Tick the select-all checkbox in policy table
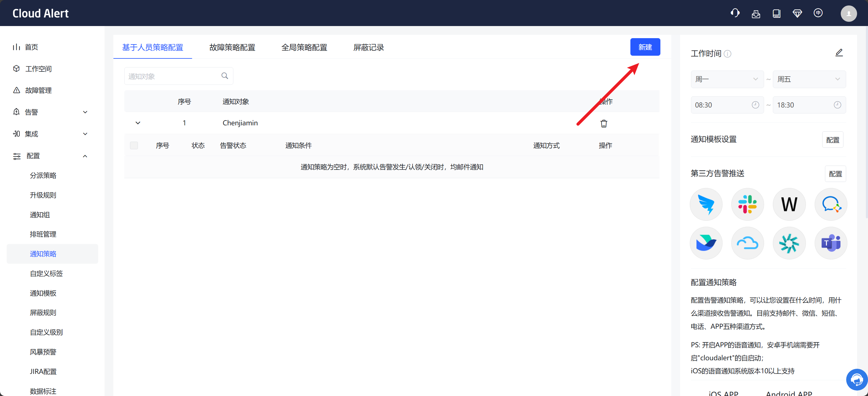Image resolution: width=868 pixels, height=396 pixels. coord(134,145)
